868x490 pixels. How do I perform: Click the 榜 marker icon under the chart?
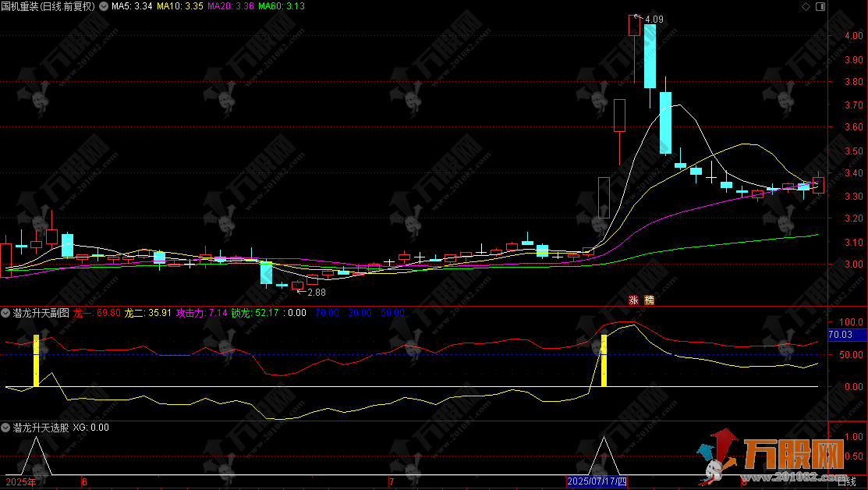(x=650, y=300)
